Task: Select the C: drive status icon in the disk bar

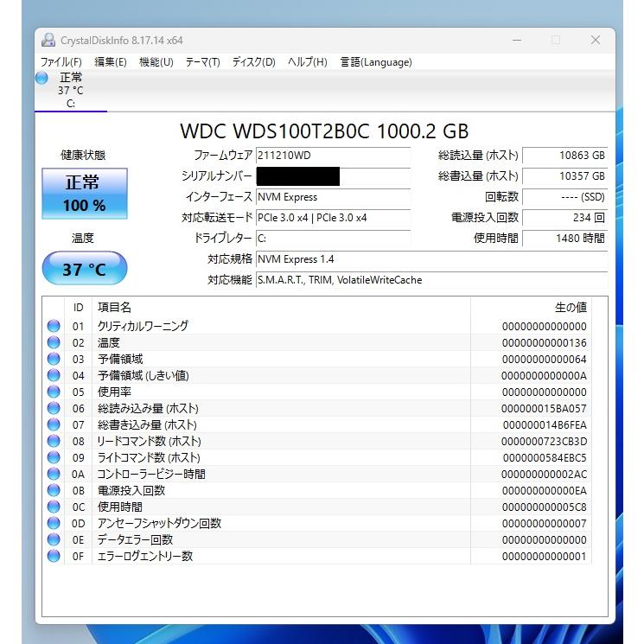Action: (x=41, y=78)
